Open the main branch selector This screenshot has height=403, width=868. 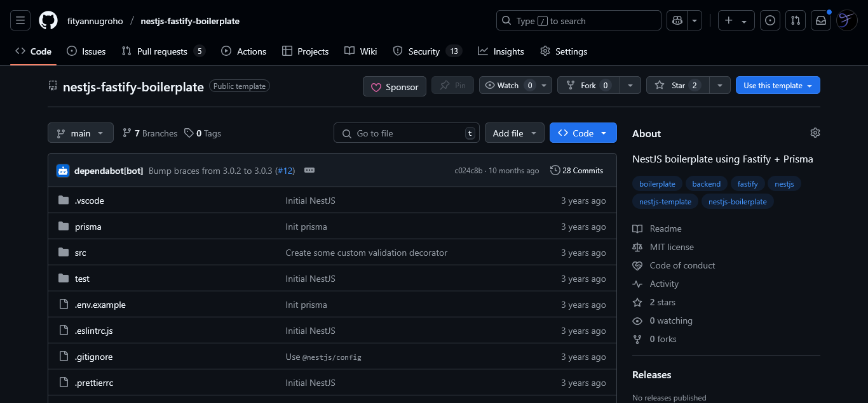coord(81,133)
